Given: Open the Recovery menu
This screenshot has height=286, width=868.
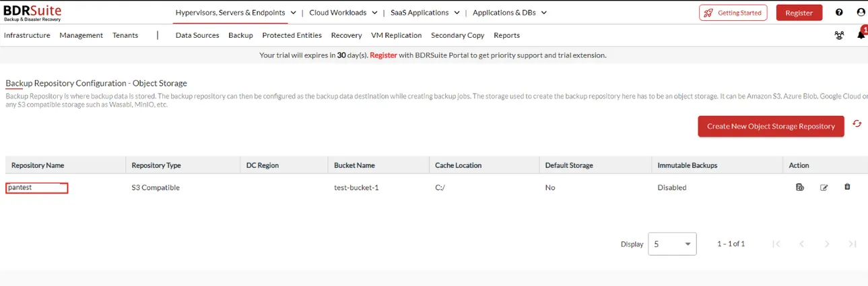Looking at the screenshot, I should [x=346, y=35].
